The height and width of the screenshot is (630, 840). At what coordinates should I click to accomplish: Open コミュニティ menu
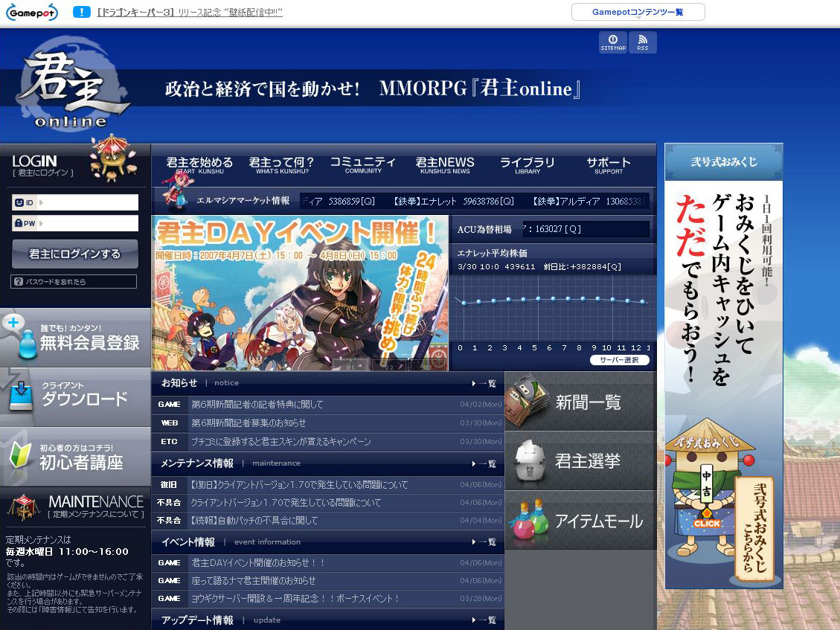click(362, 165)
